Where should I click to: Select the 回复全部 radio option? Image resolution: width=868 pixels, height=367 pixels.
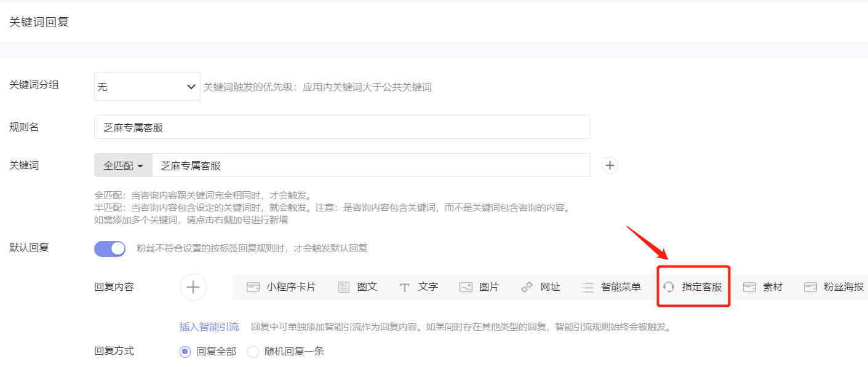click(x=185, y=351)
